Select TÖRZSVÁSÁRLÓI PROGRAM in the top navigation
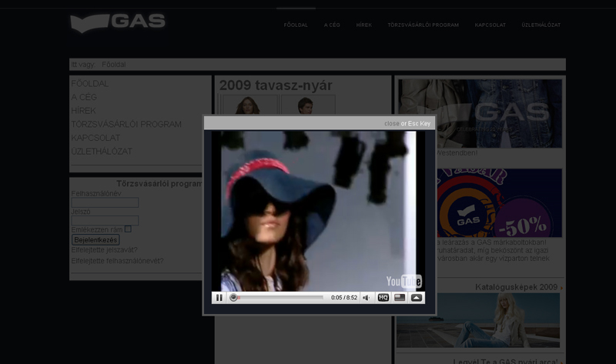The height and width of the screenshot is (364, 616). [423, 25]
